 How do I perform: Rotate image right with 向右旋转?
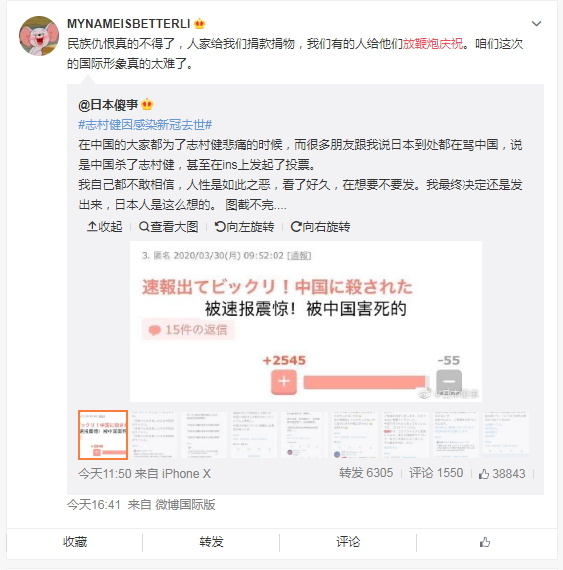click(x=320, y=226)
